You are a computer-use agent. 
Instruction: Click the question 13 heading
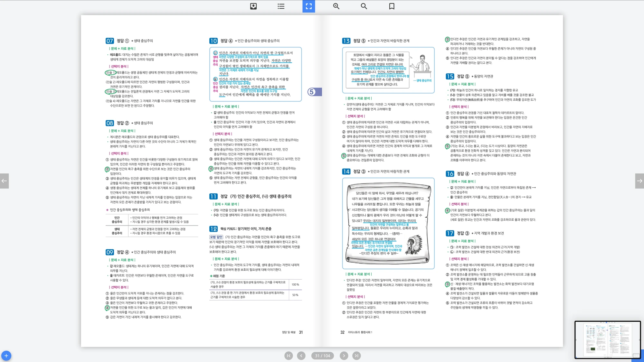[x=346, y=41]
